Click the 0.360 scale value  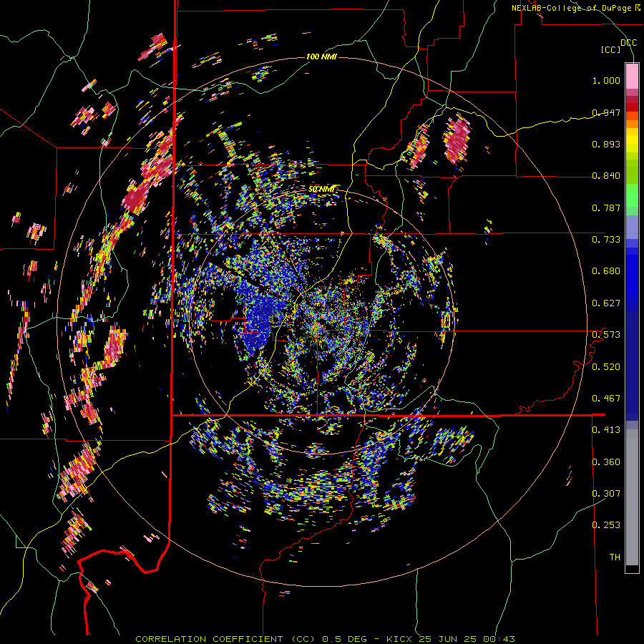(606, 462)
